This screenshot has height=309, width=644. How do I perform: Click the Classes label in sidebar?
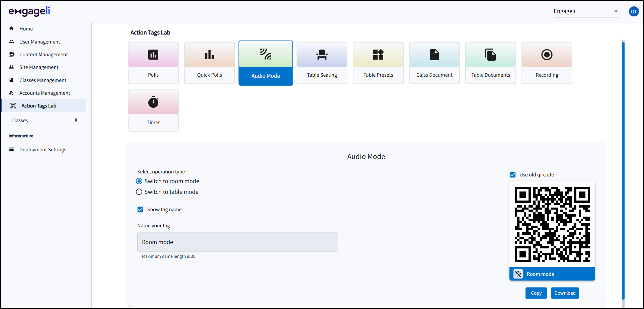tap(20, 121)
